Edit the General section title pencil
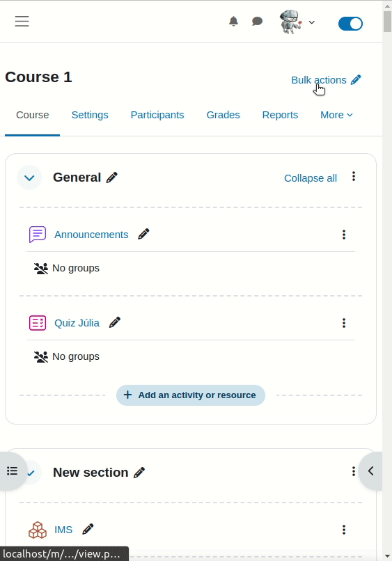 112,177
